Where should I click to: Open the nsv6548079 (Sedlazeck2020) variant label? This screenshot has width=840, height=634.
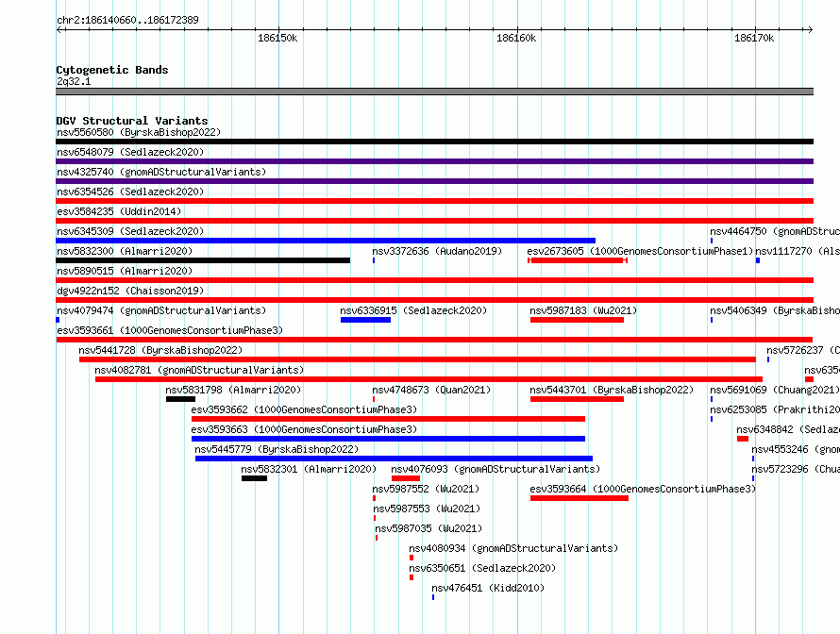point(130,152)
